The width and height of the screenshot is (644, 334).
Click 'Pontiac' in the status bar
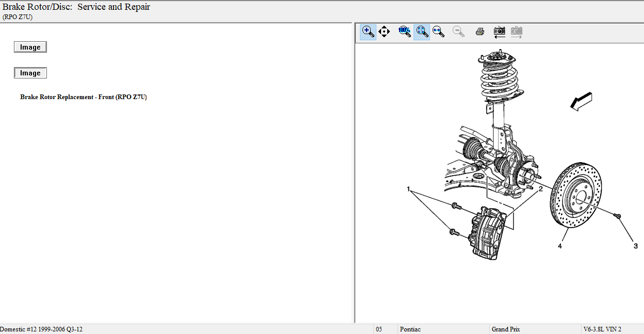pyautogui.click(x=410, y=329)
